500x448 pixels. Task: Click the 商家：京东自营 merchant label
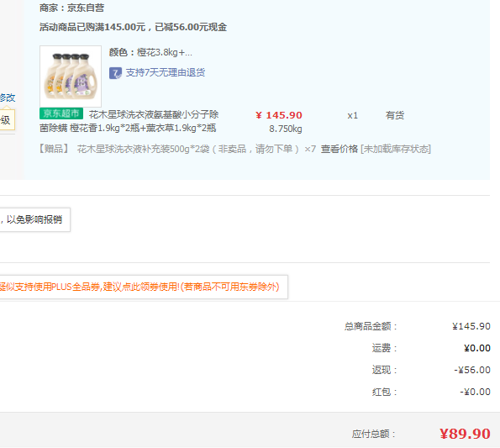point(71,8)
